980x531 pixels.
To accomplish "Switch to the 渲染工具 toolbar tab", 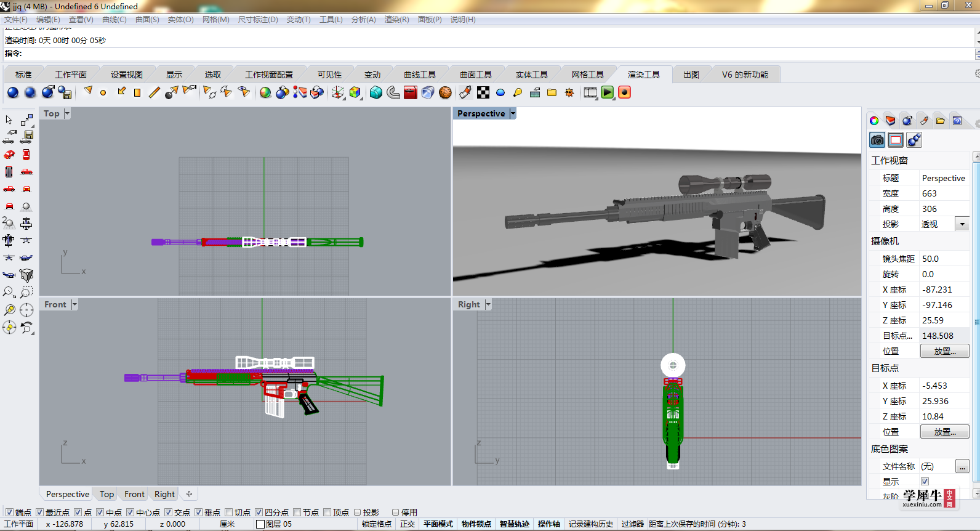I will click(644, 75).
